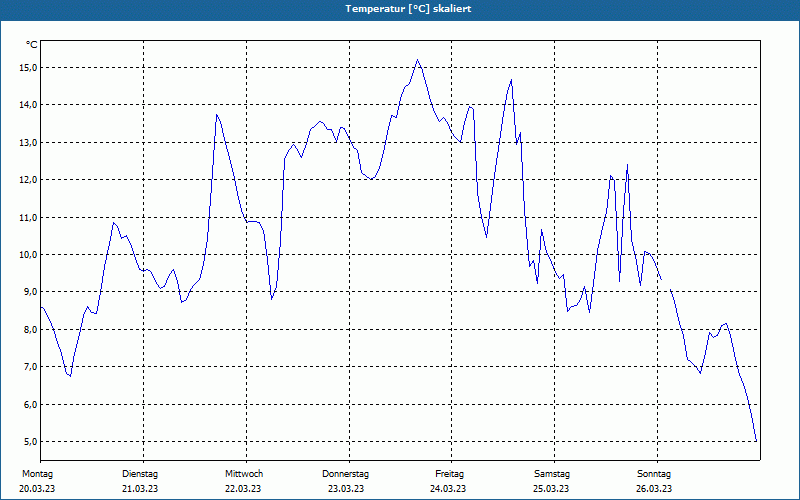Image resolution: width=800 pixels, height=500 pixels.
Task: Click the 6,0 y-axis value
Action: [x=30, y=404]
